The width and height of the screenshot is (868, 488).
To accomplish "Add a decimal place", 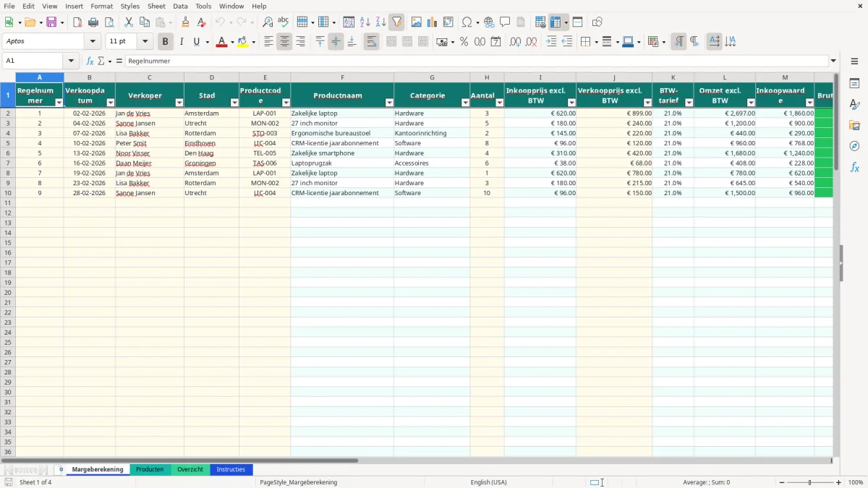I will (515, 42).
